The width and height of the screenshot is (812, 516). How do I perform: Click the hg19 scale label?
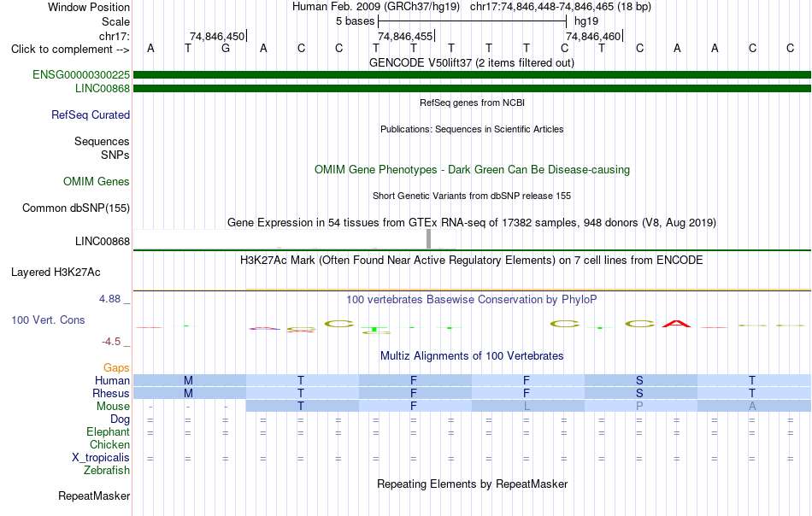point(586,21)
